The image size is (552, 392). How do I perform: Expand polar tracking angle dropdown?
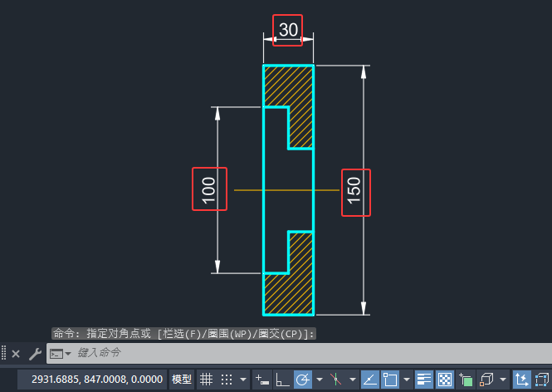pyautogui.click(x=320, y=380)
